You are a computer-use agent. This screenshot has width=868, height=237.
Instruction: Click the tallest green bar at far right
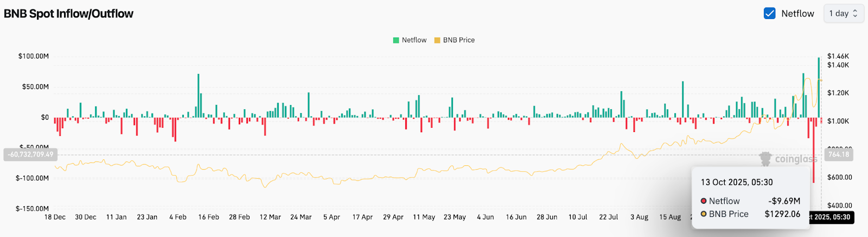click(819, 87)
